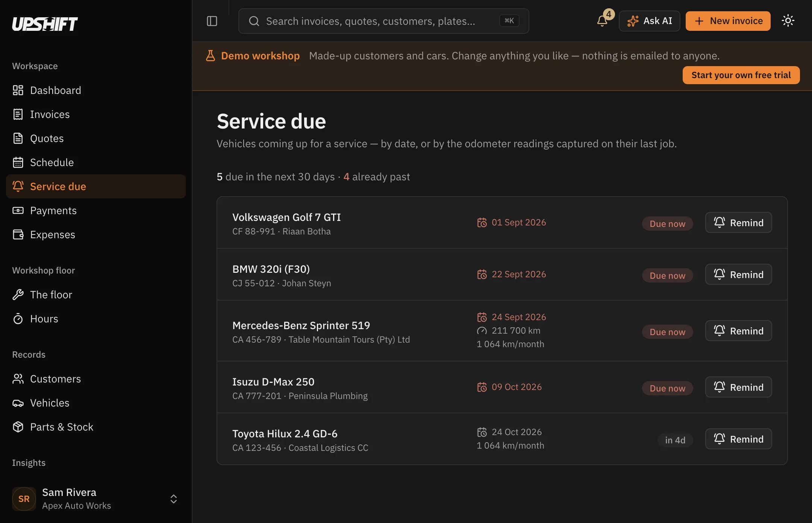The height and width of the screenshot is (523, 812).
Task: Start your own free trial
Action: pos(741,75)
